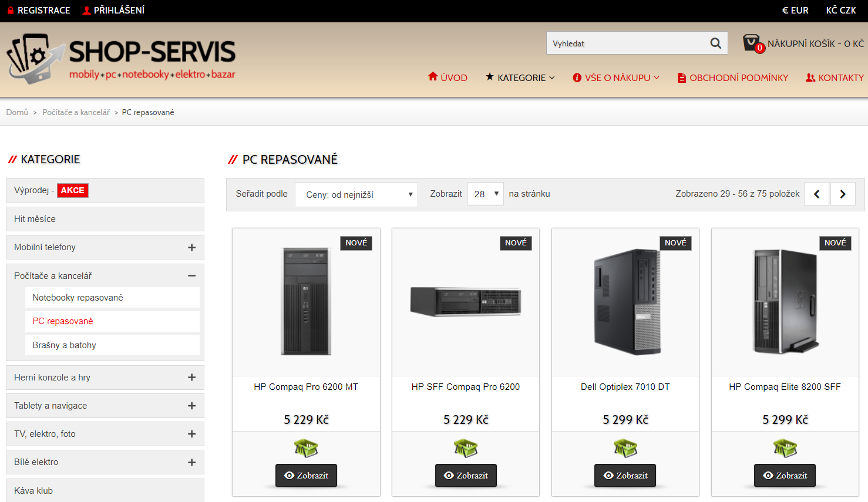Click Počítače a kancelář breadcrumb link
Screen dimensions: 868x502
[x=76, y=112]
